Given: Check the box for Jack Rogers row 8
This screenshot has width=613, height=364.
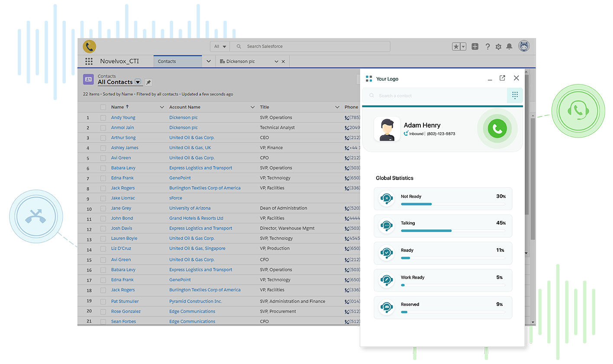Looking at the screenshot, I should click(x=103, y=188).
